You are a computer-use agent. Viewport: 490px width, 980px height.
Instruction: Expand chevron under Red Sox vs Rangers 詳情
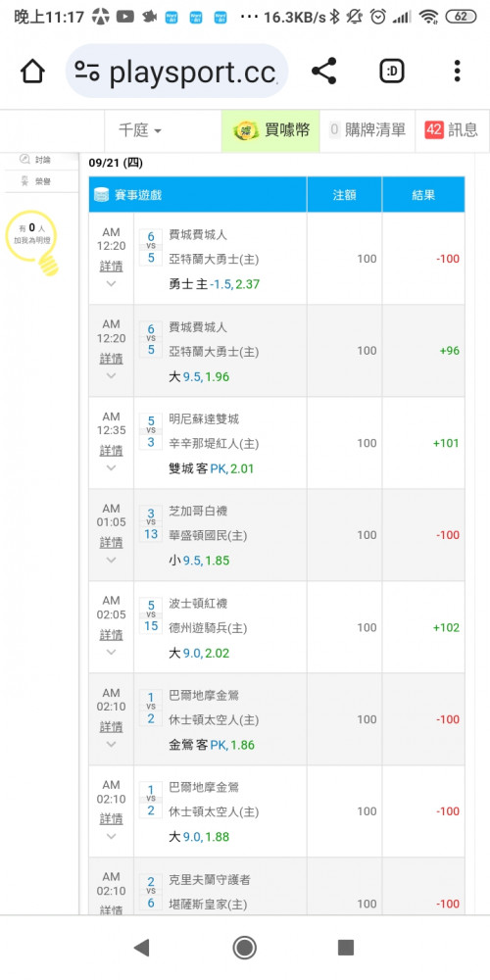(112, 652)
